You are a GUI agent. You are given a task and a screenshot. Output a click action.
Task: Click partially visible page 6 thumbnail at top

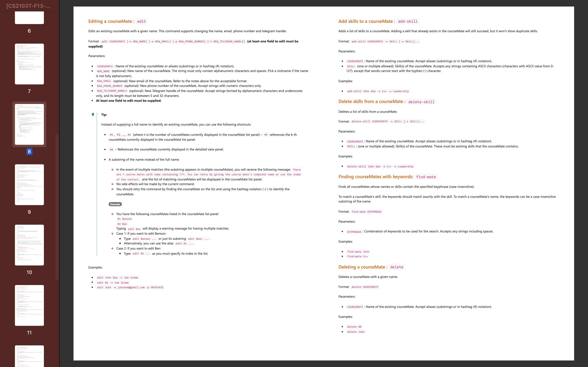tap(29, 18)
